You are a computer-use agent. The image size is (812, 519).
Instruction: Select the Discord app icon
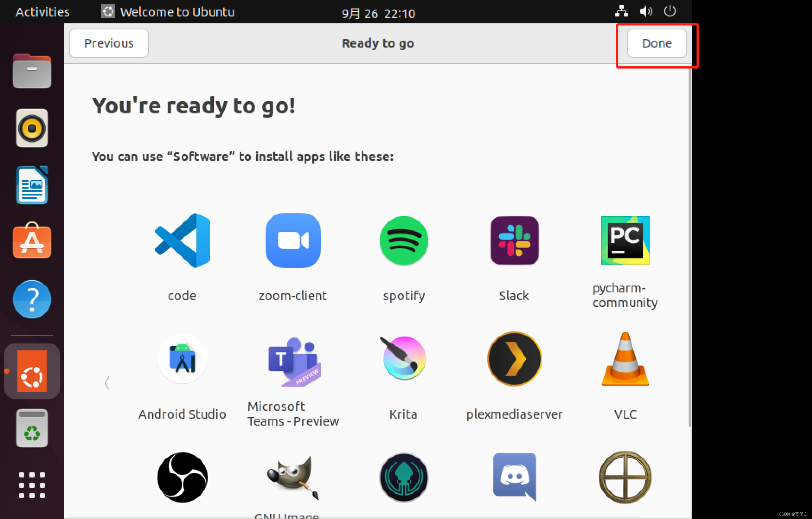pyautogui.click(x=514, y=477)
